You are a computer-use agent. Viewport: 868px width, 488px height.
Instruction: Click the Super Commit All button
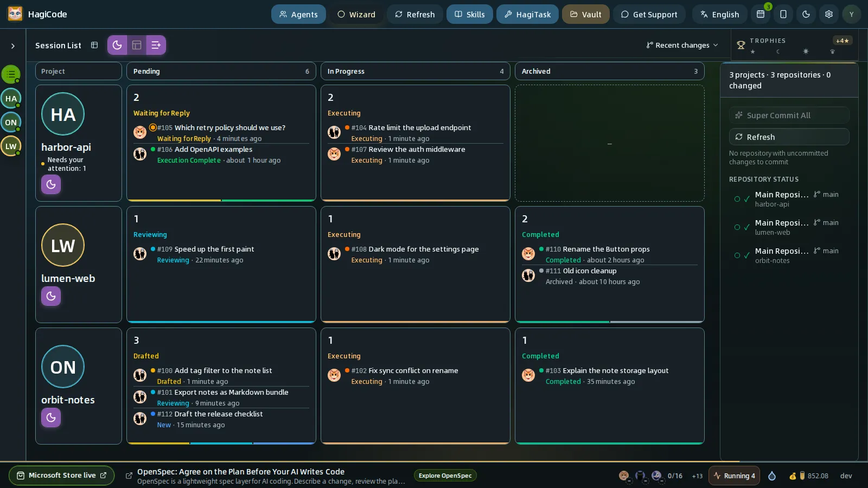click(x=789, y=115)
